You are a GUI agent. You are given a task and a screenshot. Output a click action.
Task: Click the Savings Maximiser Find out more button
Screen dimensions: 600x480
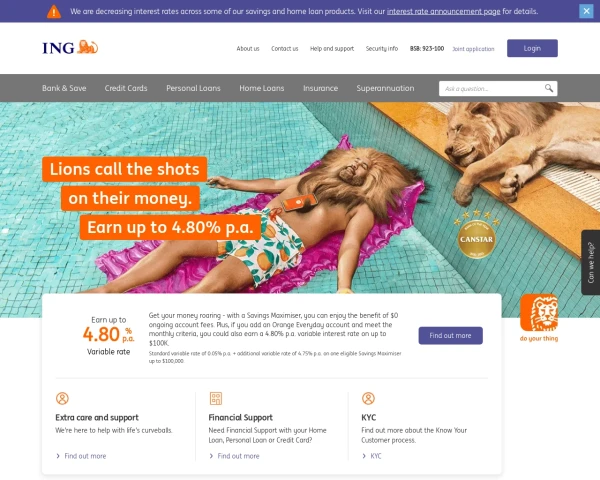point(450,336)
